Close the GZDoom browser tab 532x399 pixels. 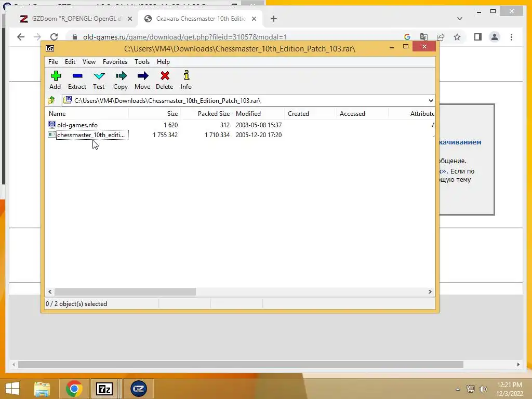[129, 19]
